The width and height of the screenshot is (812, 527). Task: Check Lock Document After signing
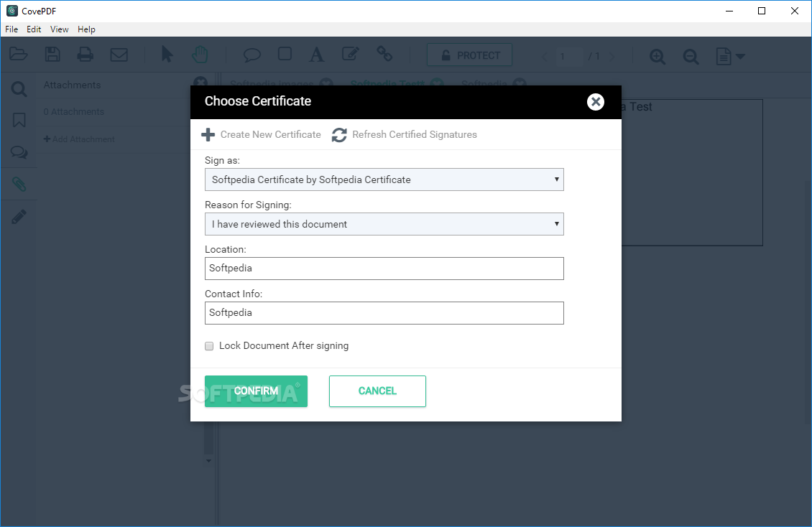tap(209, 346)
